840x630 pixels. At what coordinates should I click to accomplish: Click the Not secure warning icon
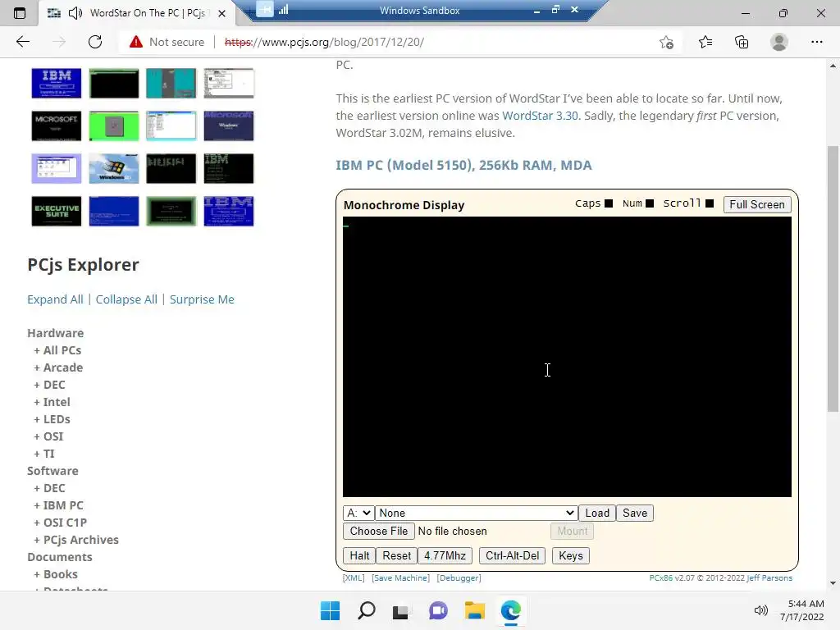[136, 42]
